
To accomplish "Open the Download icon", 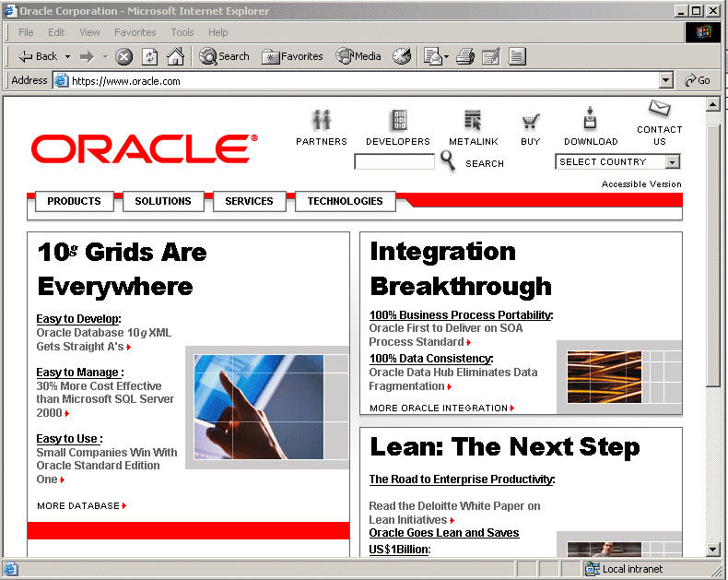I will pos(591,119).
